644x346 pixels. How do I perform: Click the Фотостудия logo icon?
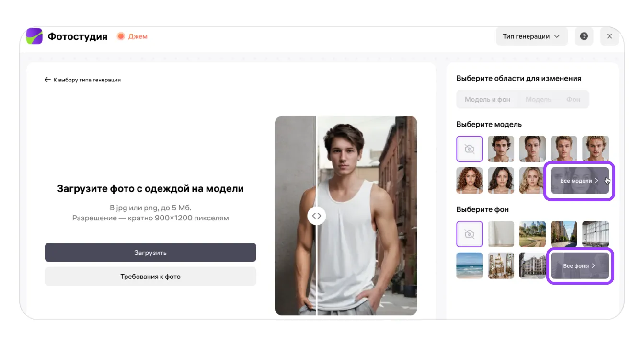pos(34,36)
